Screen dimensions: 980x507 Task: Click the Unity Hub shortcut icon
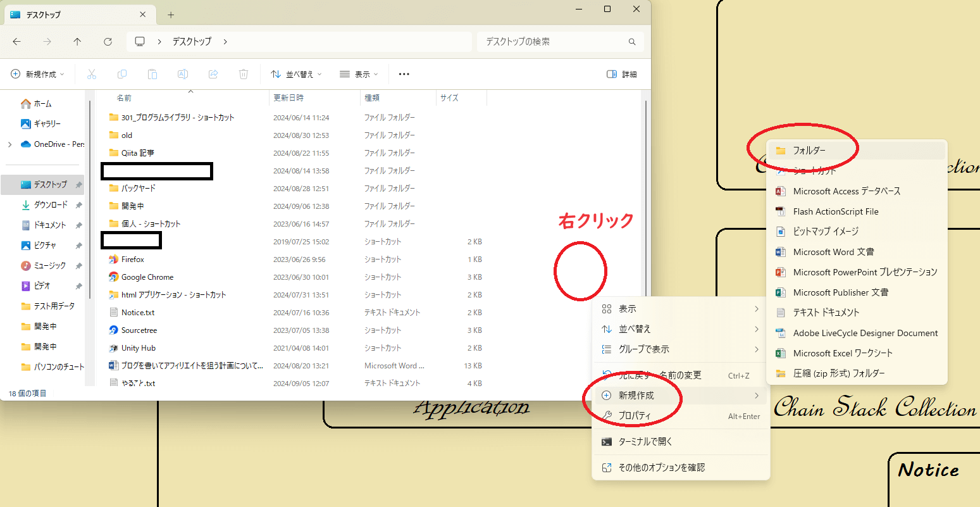(x=114, y=348)
